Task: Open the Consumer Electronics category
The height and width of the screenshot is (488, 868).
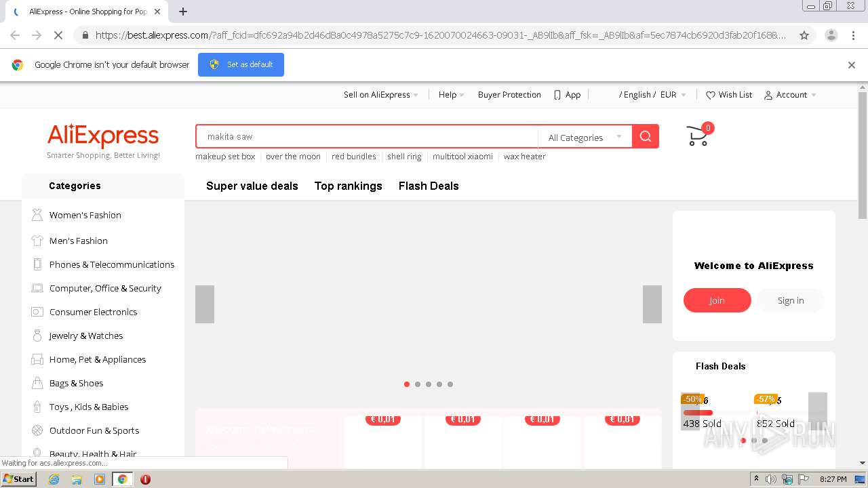Action: pyautogui.click(x=94, y=312)
